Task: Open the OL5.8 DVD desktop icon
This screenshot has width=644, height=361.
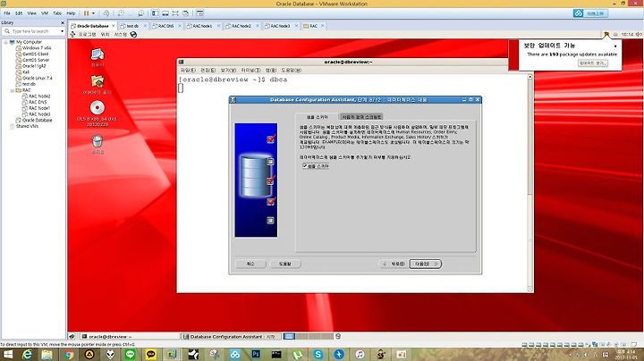Action: tap(97, 113)
